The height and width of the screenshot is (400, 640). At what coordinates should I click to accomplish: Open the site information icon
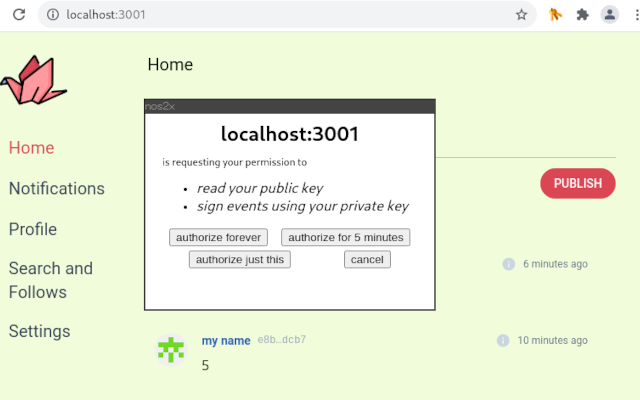click(53, 15)
